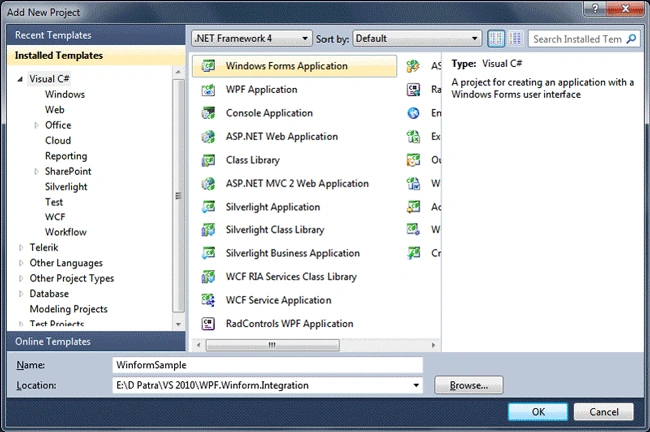
Task: Expand the Other Project Types node arrow
Action: [21, 278]
